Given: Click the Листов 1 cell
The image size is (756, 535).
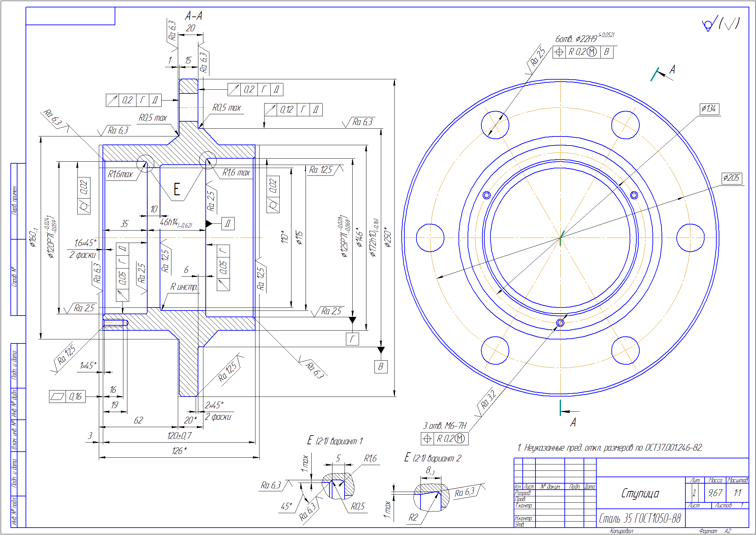Looking at the screenshot, I should [x=730, y=505].
